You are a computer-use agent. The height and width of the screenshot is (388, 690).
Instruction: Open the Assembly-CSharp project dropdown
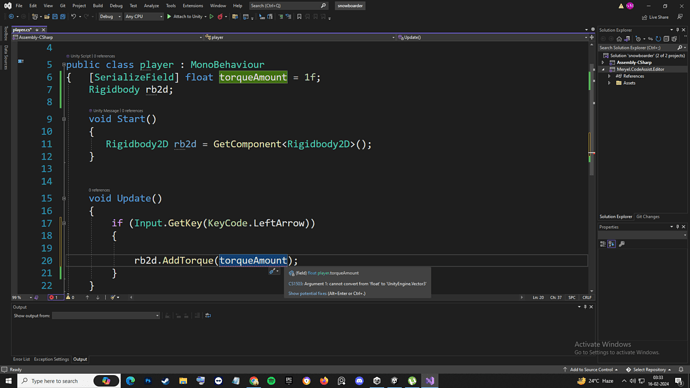click(108, 37)
